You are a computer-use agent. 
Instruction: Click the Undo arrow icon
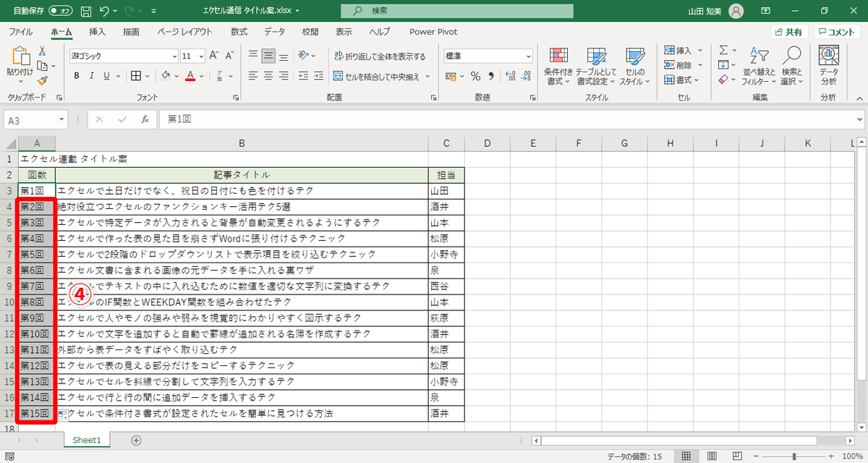click(x=105, y=12)
